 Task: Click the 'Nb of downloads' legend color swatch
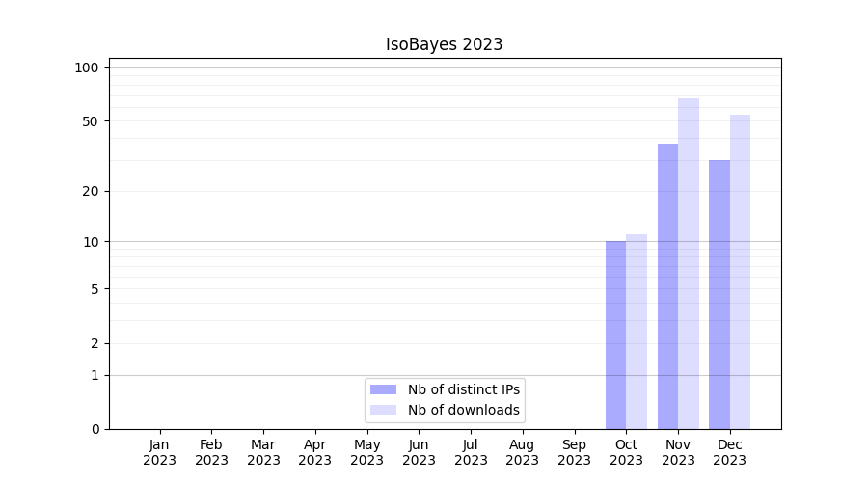click(383, 410)
